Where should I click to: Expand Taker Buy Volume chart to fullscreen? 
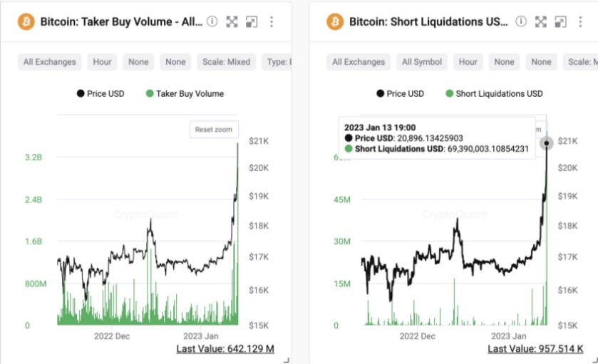tap(232, 22)
